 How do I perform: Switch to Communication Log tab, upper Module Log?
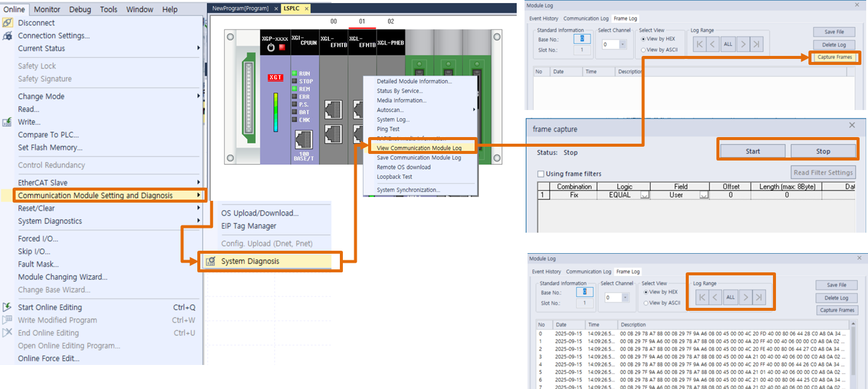(x=586, y=19)
